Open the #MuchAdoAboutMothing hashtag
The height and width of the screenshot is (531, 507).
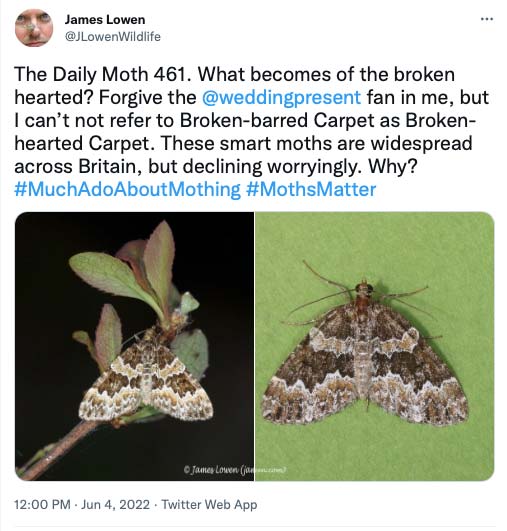(127, 189)
